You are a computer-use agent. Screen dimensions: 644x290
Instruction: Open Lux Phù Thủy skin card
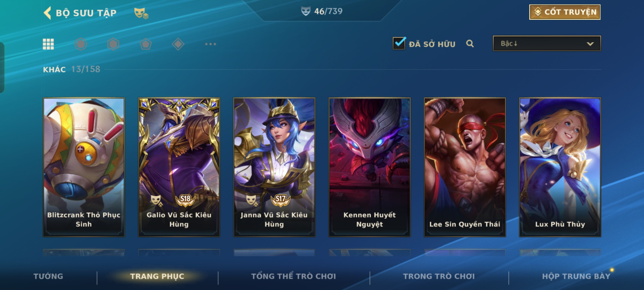click(x=560, y=167)
